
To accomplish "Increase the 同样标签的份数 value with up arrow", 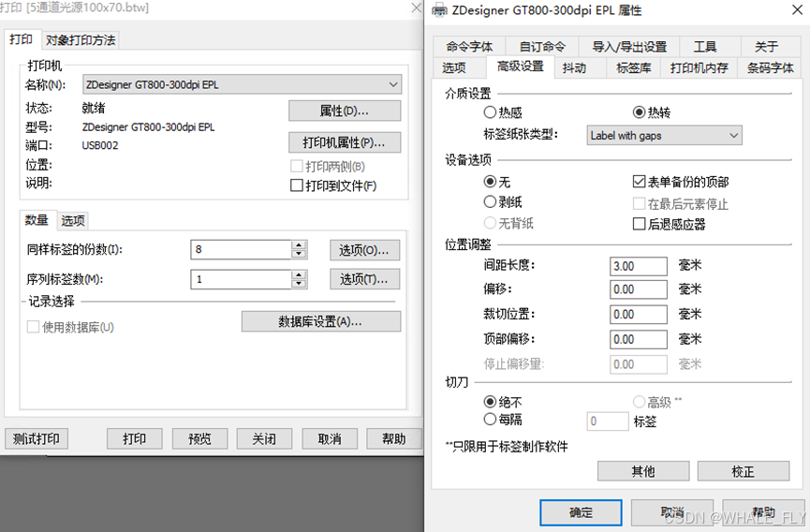I will 299,244.
